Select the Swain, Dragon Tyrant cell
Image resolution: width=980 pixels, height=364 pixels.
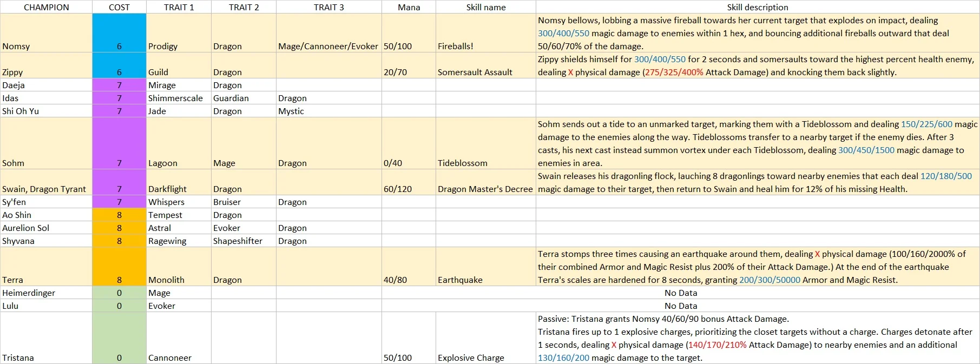click(x=46, y=182)
